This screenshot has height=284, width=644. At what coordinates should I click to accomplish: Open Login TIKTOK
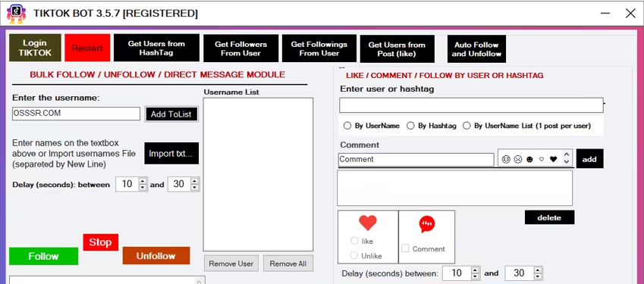35,48
